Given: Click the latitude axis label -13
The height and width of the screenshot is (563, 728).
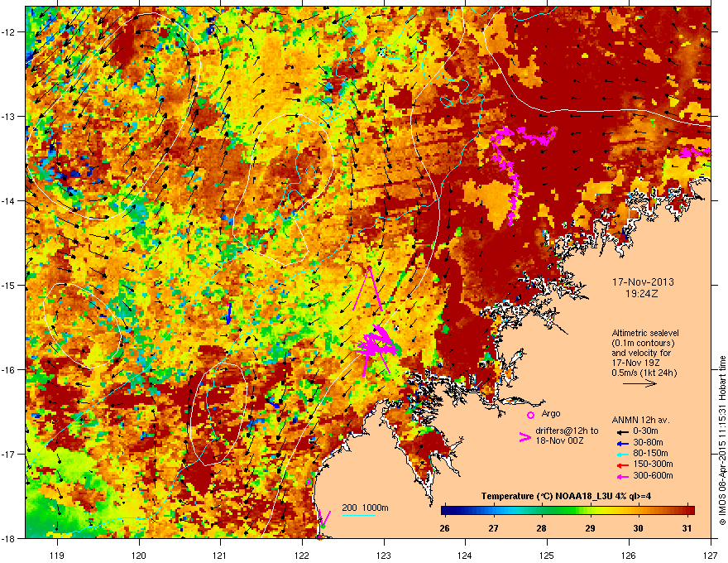Looking at the screenshot, I should 9,117.
